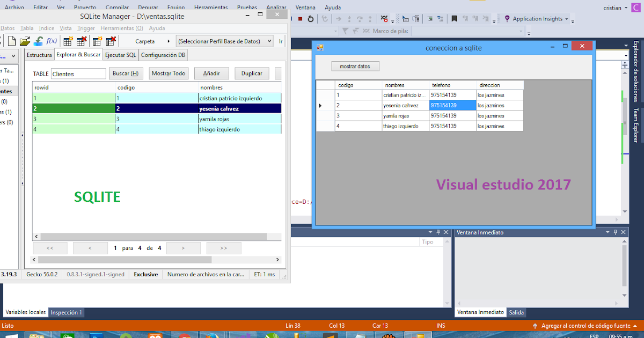Switch to the Ejecutar SQL tab
This screenshot has height=338, width=644.
click(120, 54)
